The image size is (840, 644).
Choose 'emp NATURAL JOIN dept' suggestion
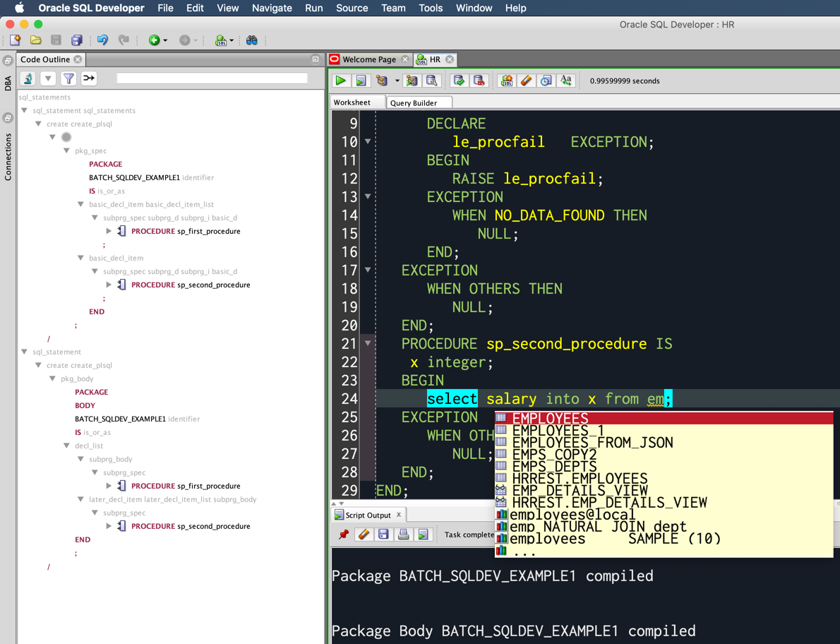pyautogui.click(x=664, y=526)
